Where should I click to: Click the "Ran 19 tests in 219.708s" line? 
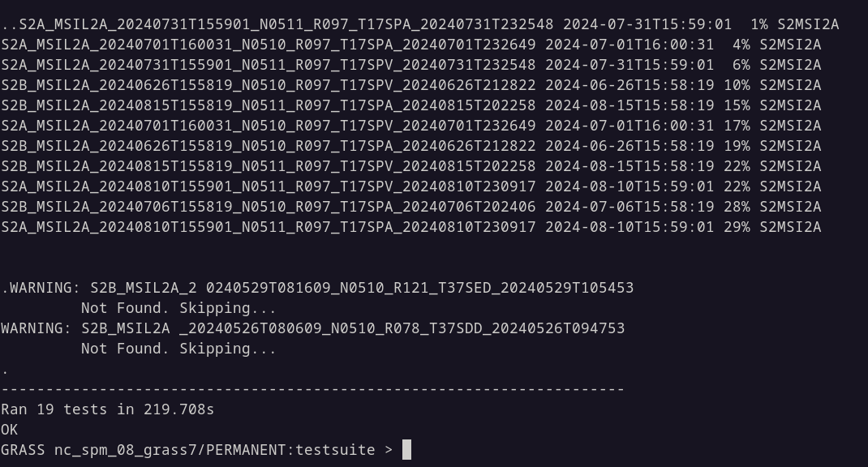pos(108,409)
